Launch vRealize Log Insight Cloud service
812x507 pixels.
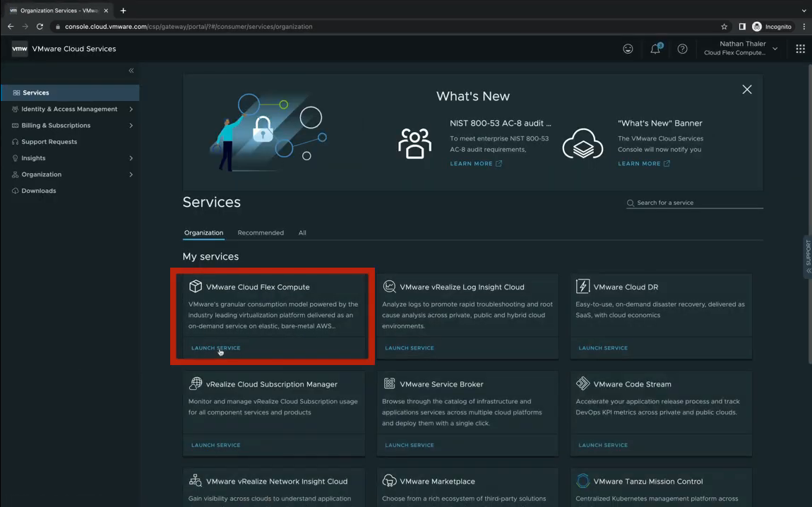pos(409,348)
